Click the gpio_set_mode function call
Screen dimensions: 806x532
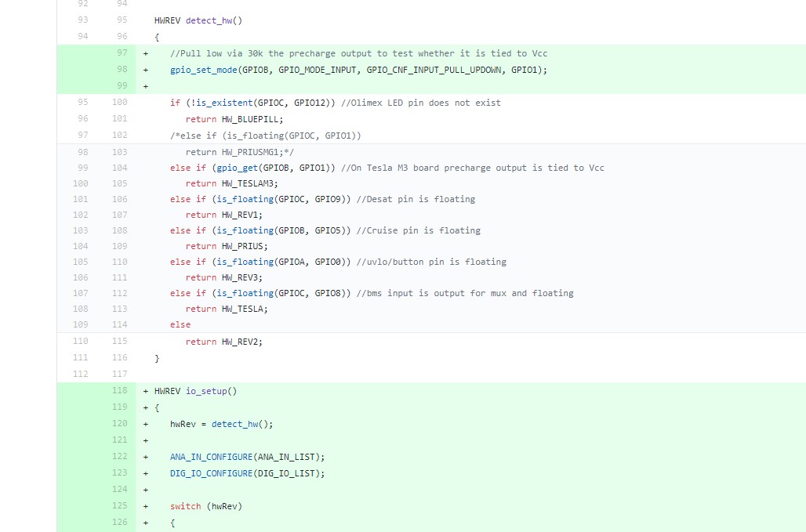[204, 70]
